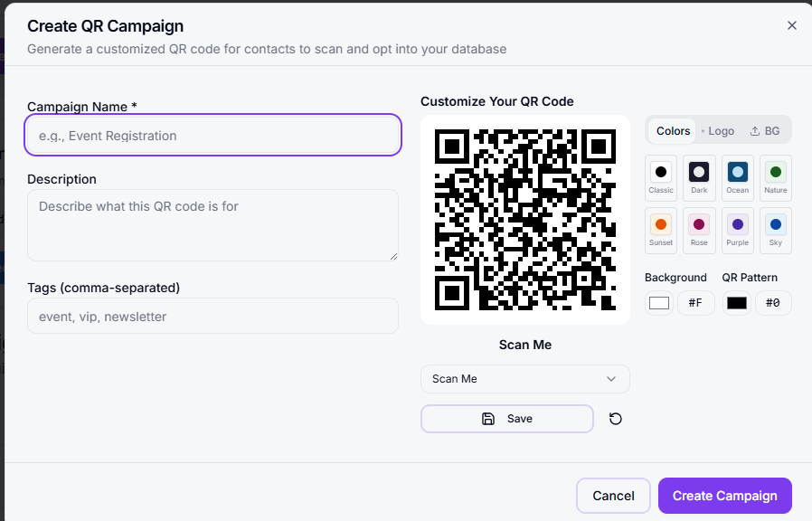
Task: Select the Colors tab
Action: coord(672,130)
